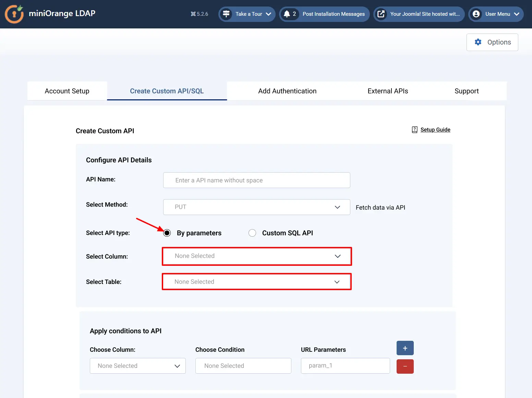Click the miniOrange logo icon
This screenshot has width=532, height=398.
[x=14, y=14]
